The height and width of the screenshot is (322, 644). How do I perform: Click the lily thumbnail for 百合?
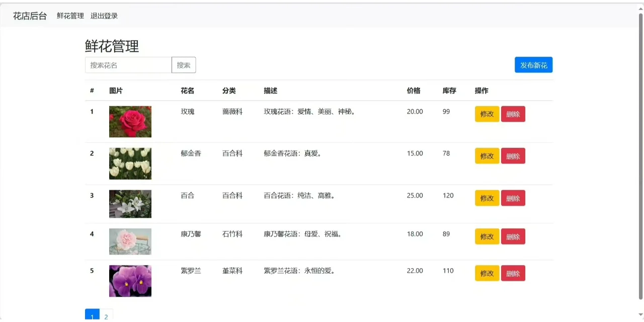click(130, 204)
